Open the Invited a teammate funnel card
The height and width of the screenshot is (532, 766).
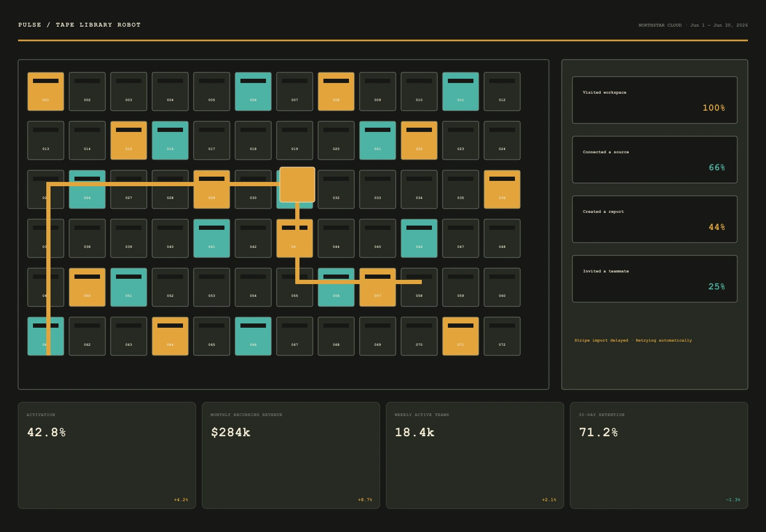[x=655, y=279]
